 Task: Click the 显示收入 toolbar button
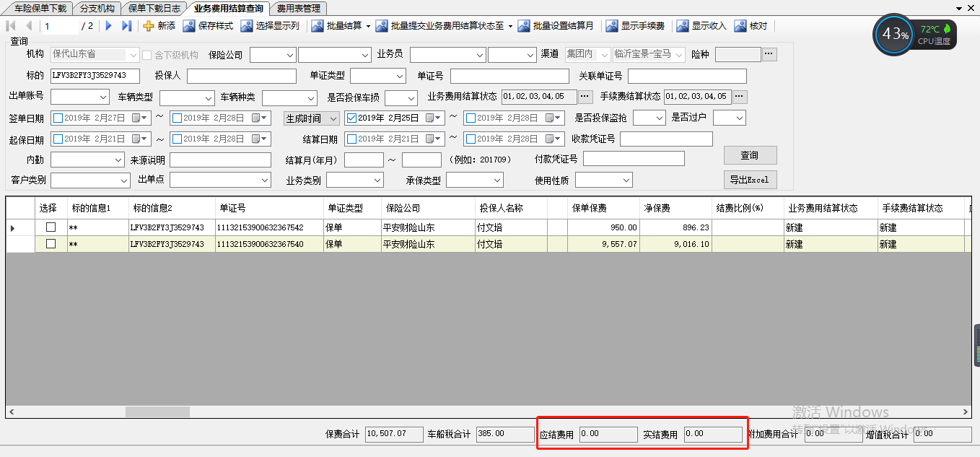701,26
